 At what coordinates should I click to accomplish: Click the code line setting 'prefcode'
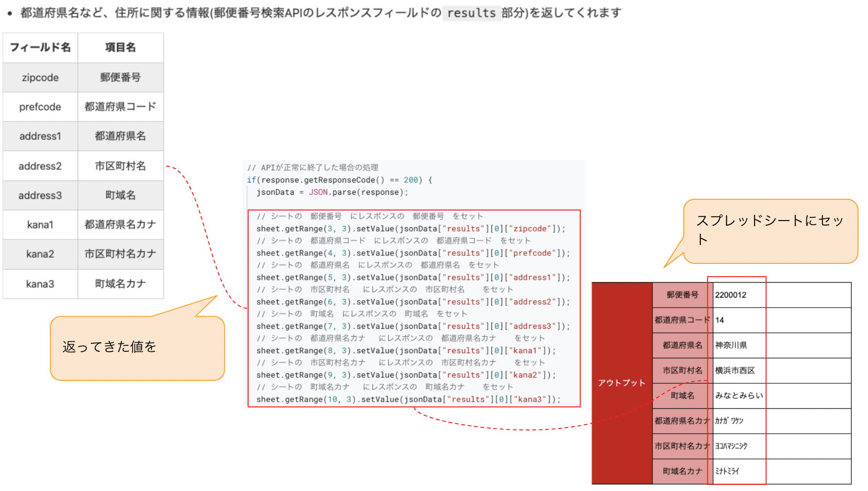[413, 253]
